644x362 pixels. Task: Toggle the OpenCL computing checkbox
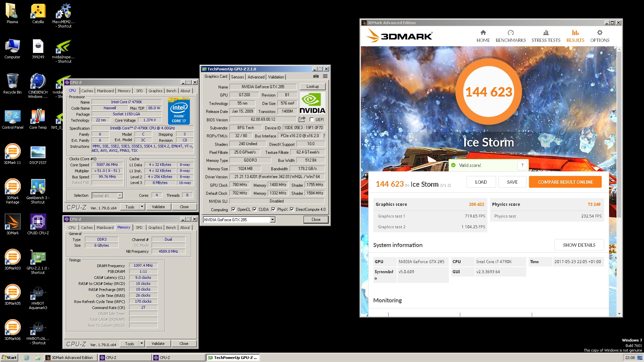[x=233, y=209]
